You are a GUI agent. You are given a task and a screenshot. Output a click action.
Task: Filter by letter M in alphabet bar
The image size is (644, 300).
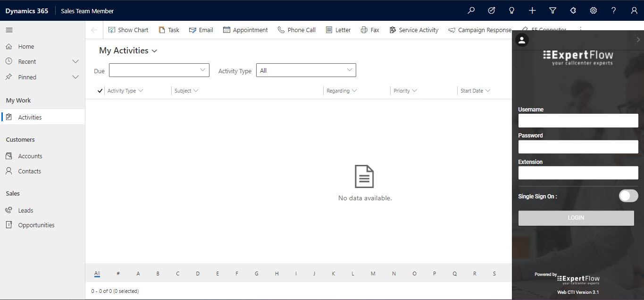[x=373, y=274]
